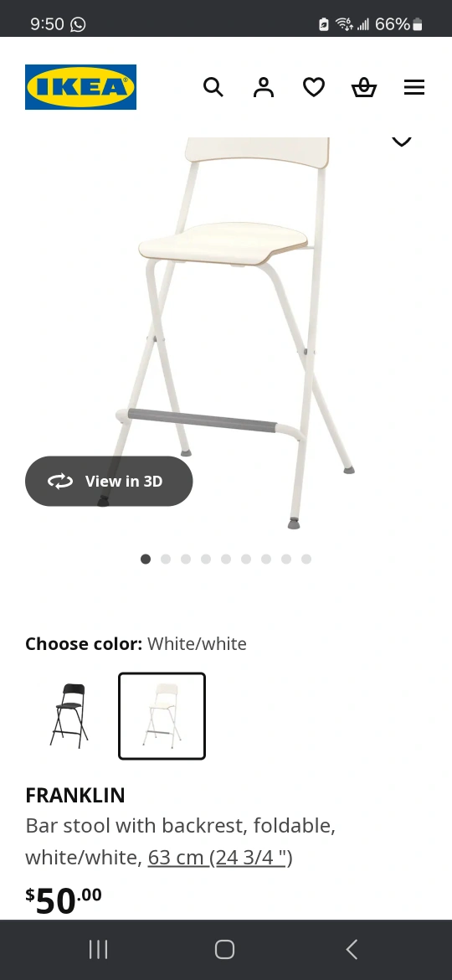Viewport: 452px width, 980px height.
Task: Jump to fifth image carousel dot
Action: 226,559
